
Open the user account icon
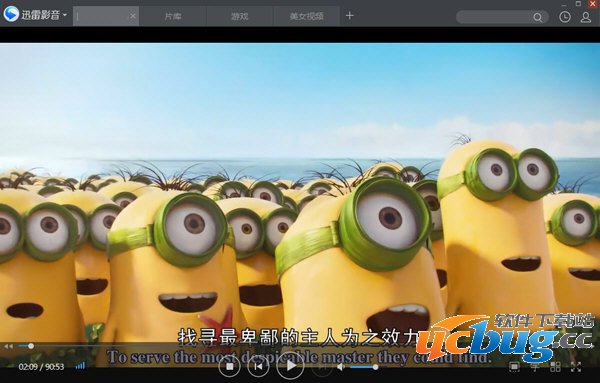point(586,17)
